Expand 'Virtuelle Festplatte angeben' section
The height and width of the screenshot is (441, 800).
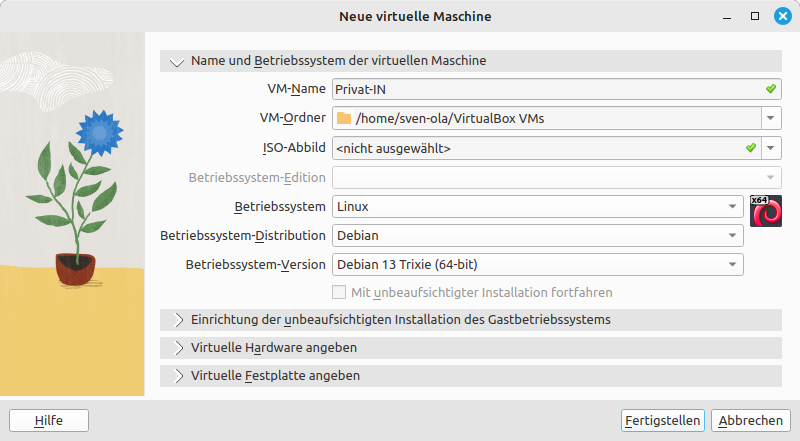179,376
